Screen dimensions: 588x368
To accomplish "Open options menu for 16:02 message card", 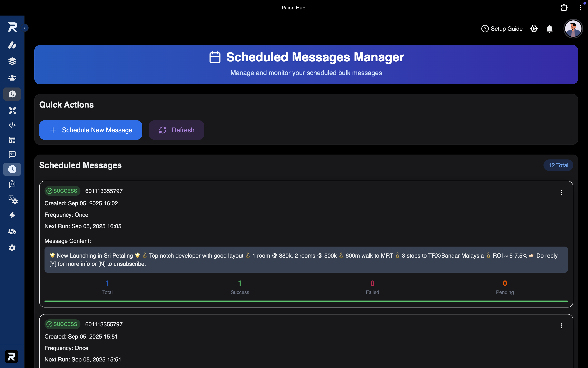I will click(561, 193).
